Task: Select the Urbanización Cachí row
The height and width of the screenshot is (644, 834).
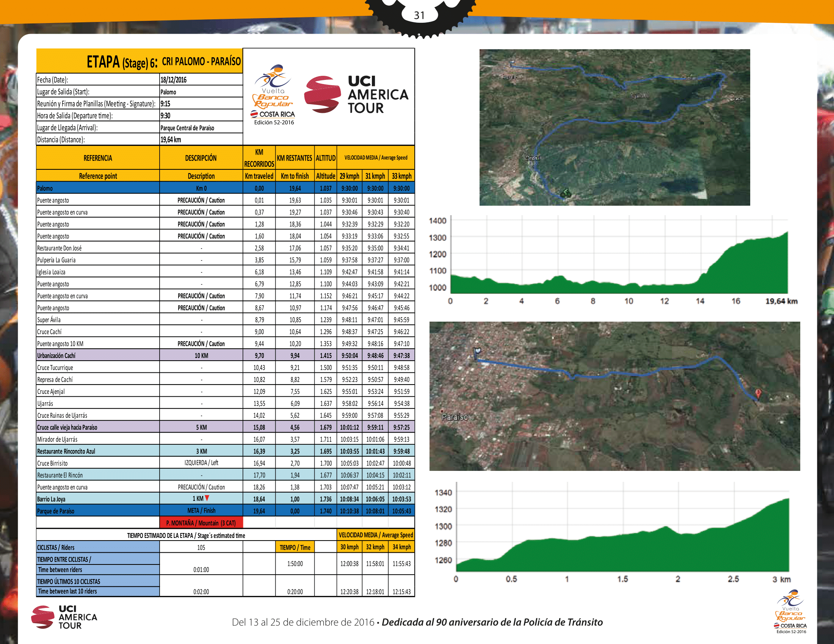Action: [x=225, y=356]
